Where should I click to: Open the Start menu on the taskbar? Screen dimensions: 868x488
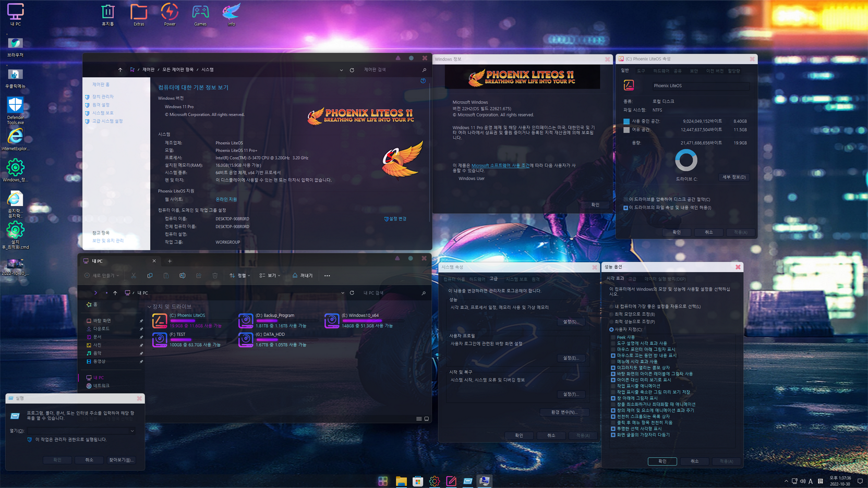point(383,481)
